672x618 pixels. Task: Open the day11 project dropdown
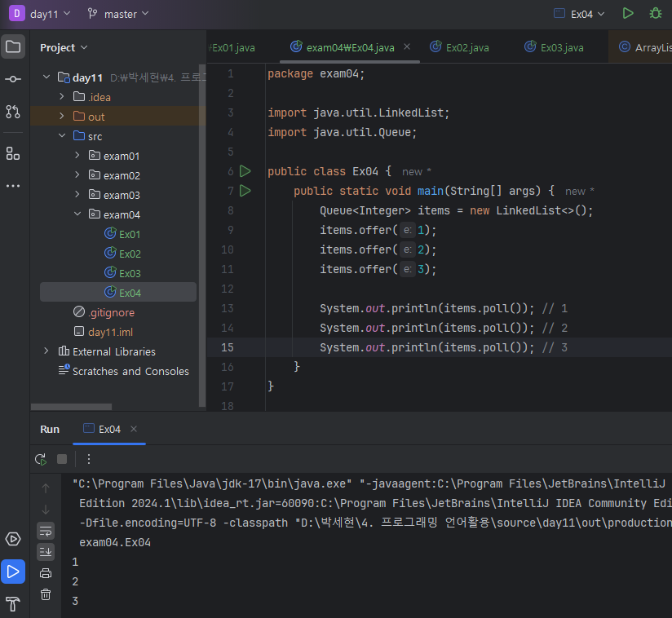[x=50, y=14]
